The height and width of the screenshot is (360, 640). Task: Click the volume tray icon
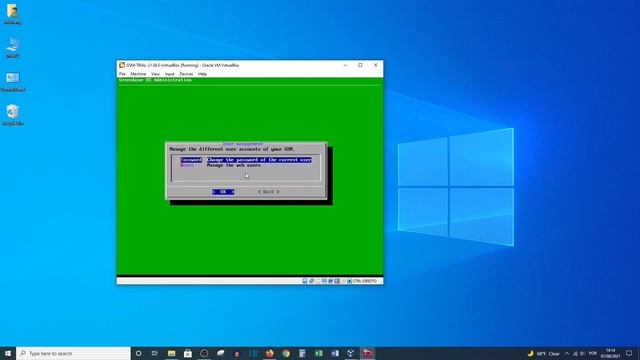(582, 353)
